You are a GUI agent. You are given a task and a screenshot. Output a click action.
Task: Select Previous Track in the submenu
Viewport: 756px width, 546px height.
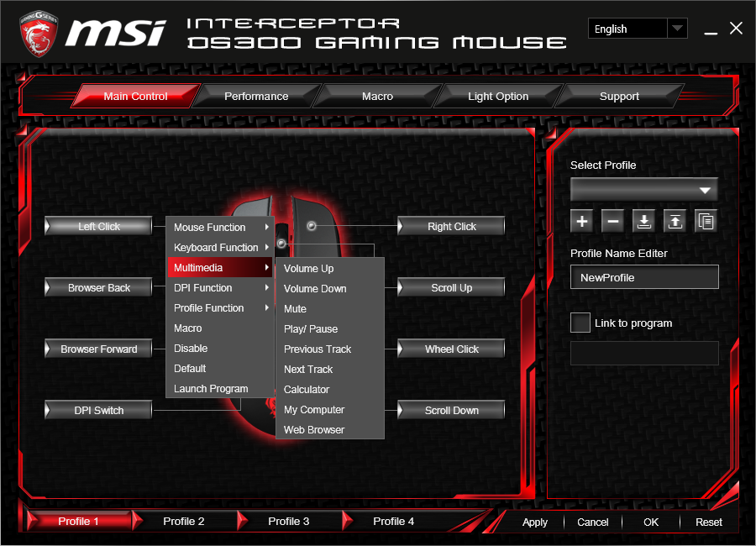tap(330, 349)
